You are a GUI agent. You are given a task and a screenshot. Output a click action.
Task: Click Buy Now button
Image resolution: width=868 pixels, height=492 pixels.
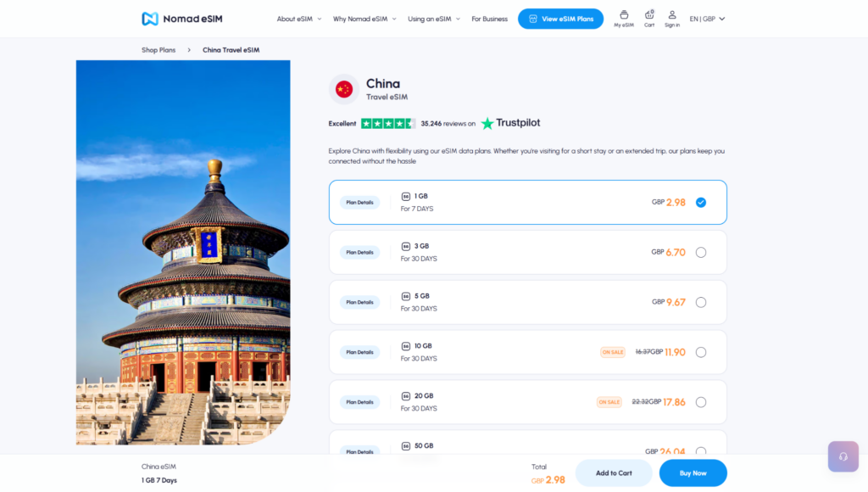point(693,472)
